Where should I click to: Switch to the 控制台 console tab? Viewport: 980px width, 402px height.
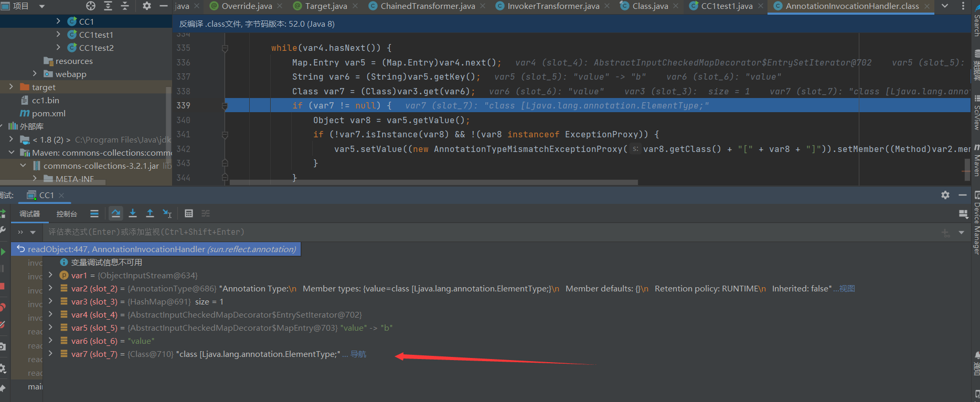tap(67, 214)
